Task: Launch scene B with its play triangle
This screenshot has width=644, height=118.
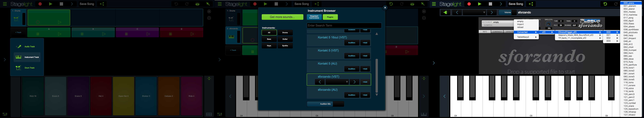Action: (x=104, y=34)
